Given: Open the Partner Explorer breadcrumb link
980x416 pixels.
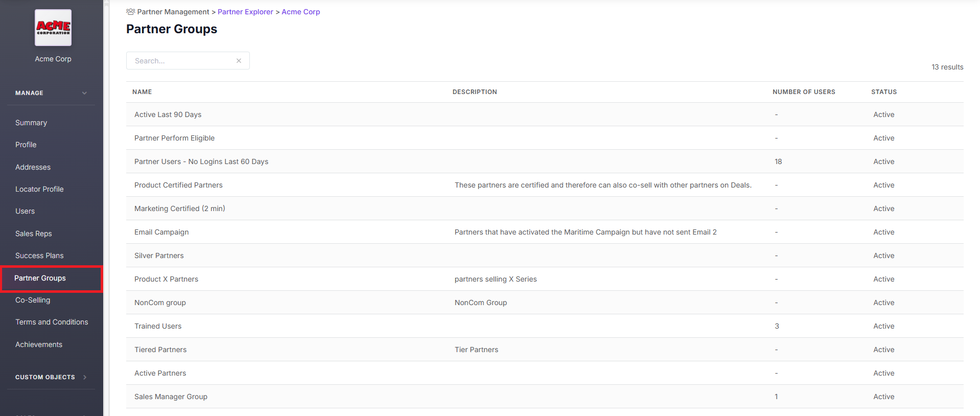Looking at the screenshot, I should (245, 12).
